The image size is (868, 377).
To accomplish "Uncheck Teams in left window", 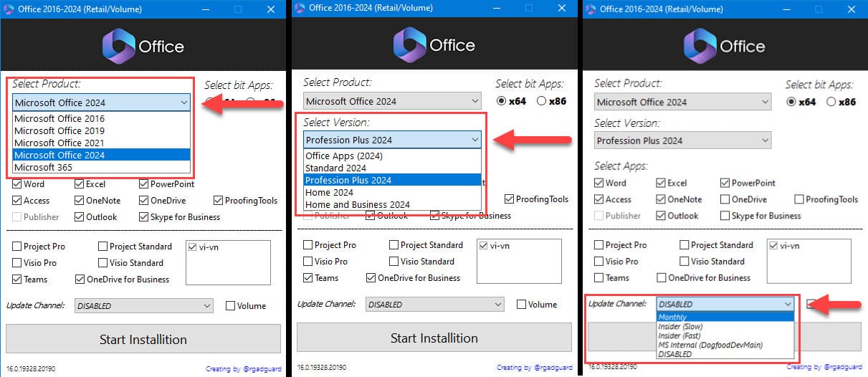I will tap(17, 280).
